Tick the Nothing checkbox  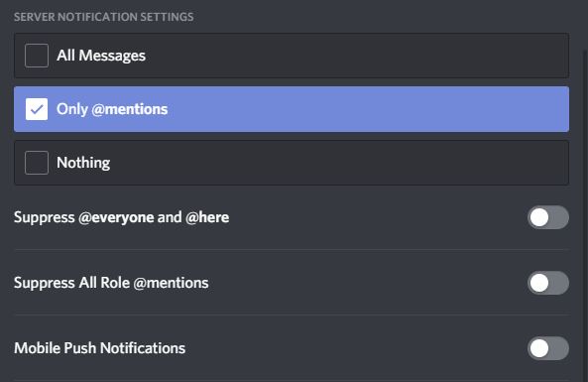coord(37,163)
